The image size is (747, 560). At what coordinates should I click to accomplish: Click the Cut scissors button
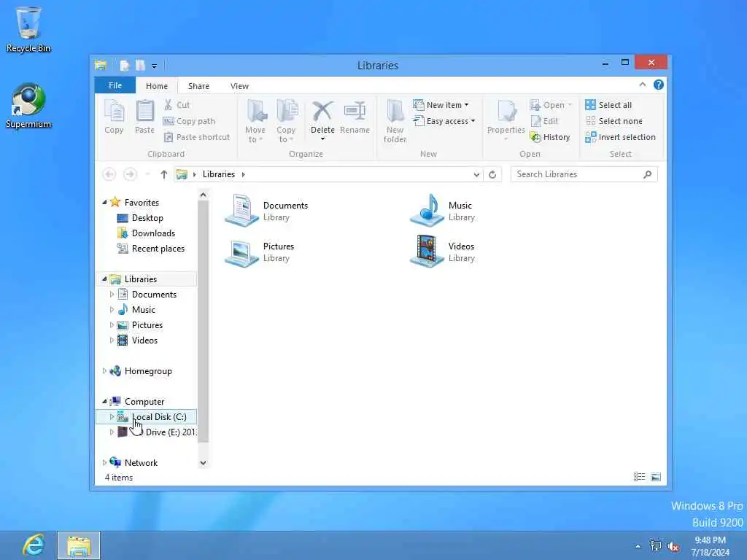(x=177, y=105)
